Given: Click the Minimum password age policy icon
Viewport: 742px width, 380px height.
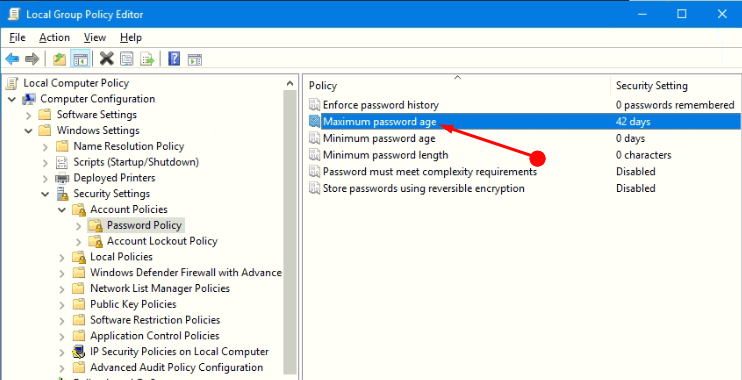Looking at the screenshot, I should [314, 139].
